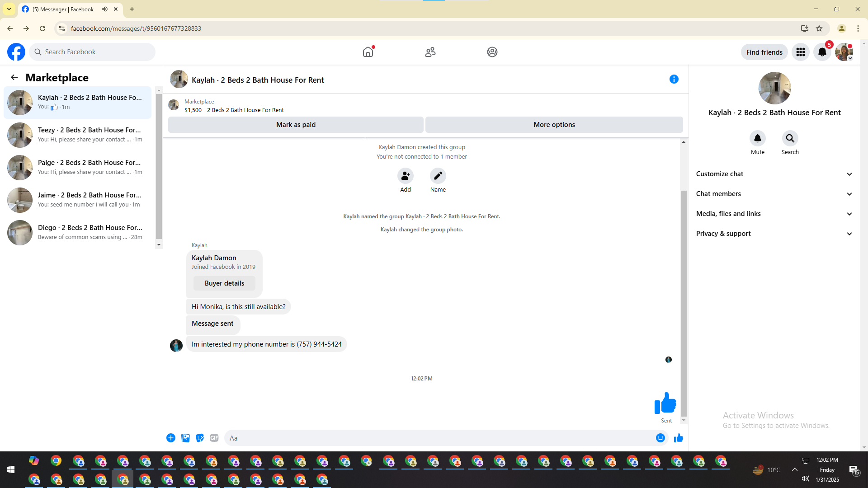The width and height of the screenshot is (868, 488).
Task: Open the account profile picture menu
Action: click(844, 52)
